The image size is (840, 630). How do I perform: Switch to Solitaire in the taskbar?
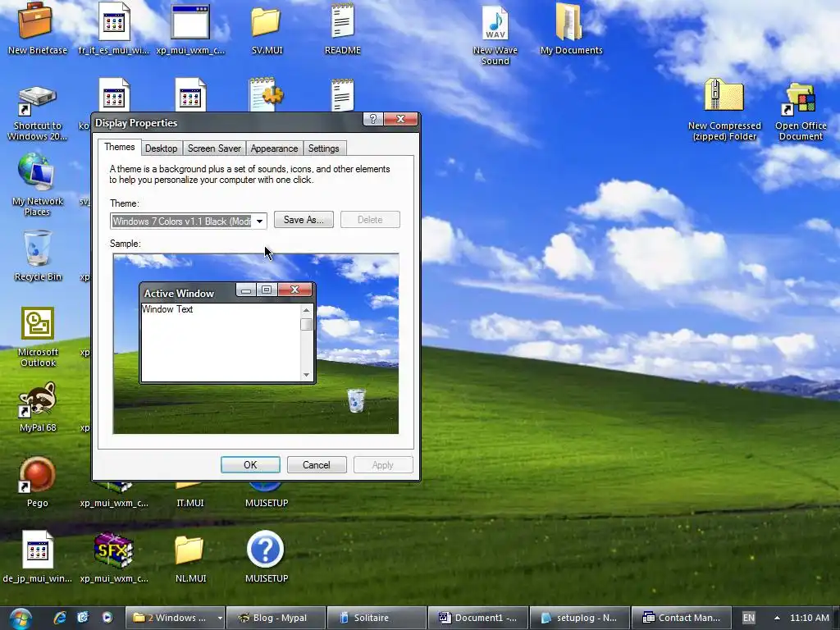click(x=377, y=618)
